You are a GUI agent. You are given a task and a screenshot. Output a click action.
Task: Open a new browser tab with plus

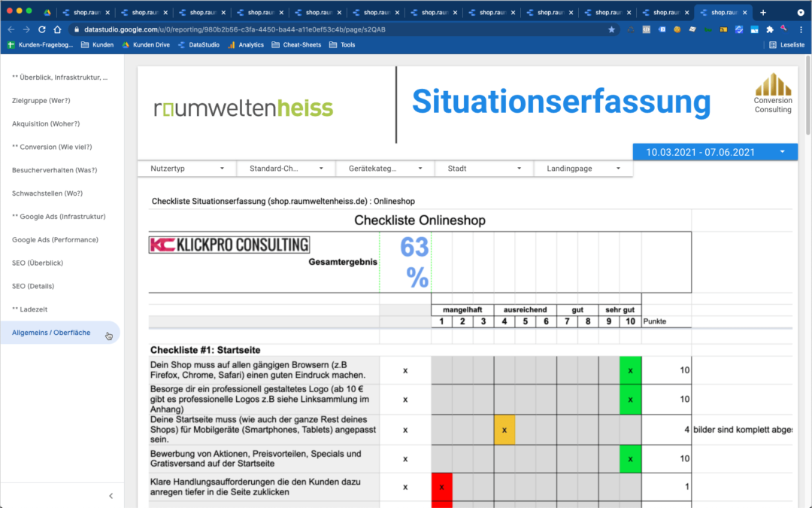pos(763,12)
